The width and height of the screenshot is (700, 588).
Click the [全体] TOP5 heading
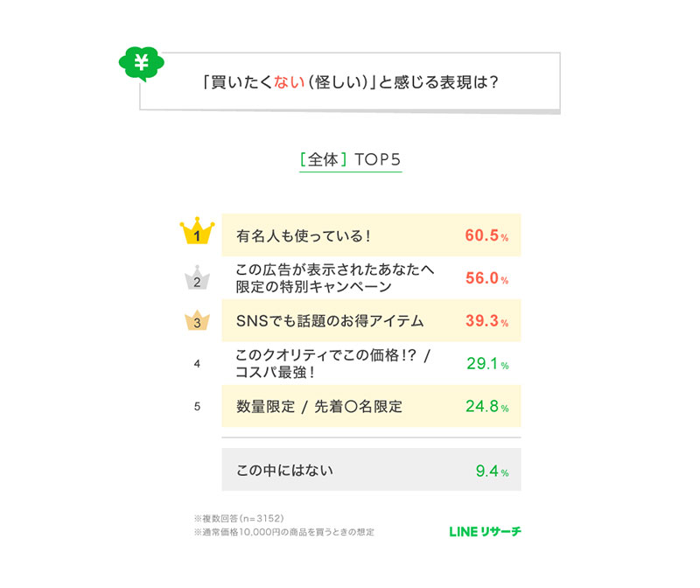pos(350,160)
